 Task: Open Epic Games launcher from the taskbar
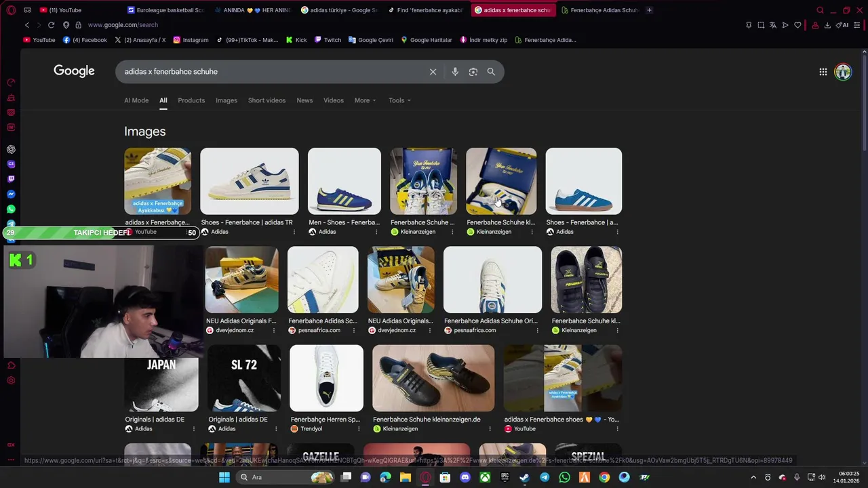(x=505, y=477)
